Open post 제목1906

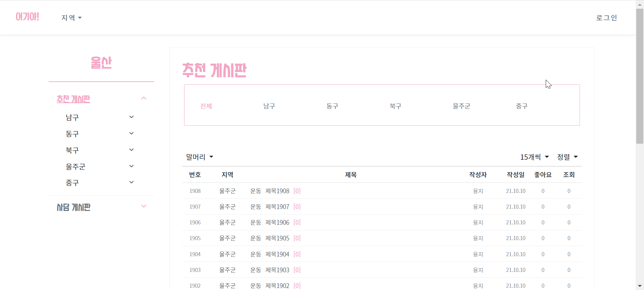[277, 222]
